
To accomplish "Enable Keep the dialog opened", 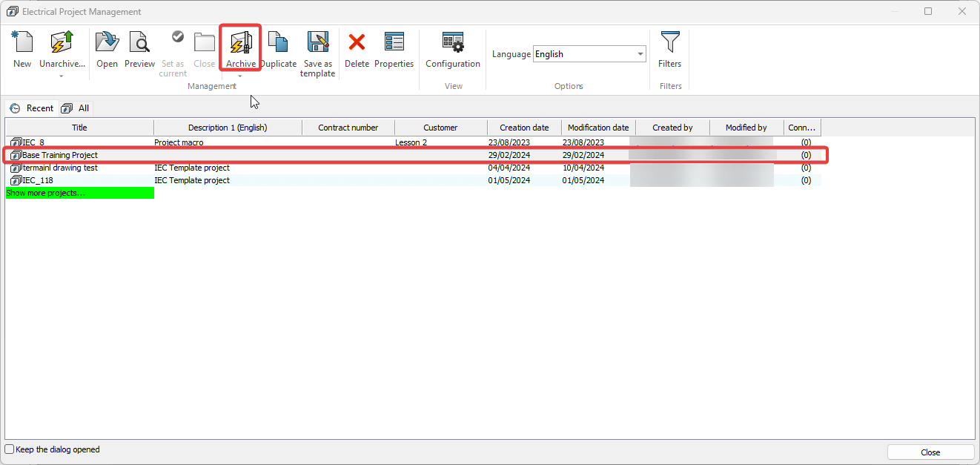I will [8, 449].
